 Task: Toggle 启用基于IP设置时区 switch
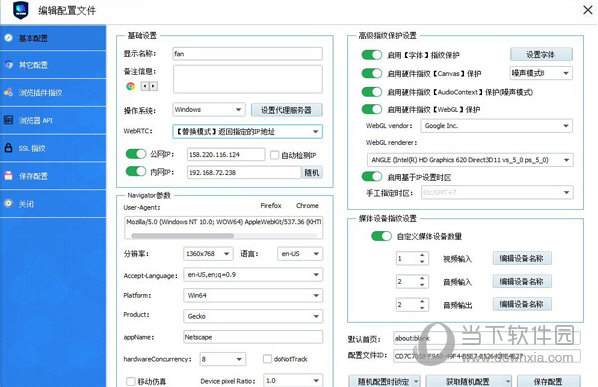point(371,177)
